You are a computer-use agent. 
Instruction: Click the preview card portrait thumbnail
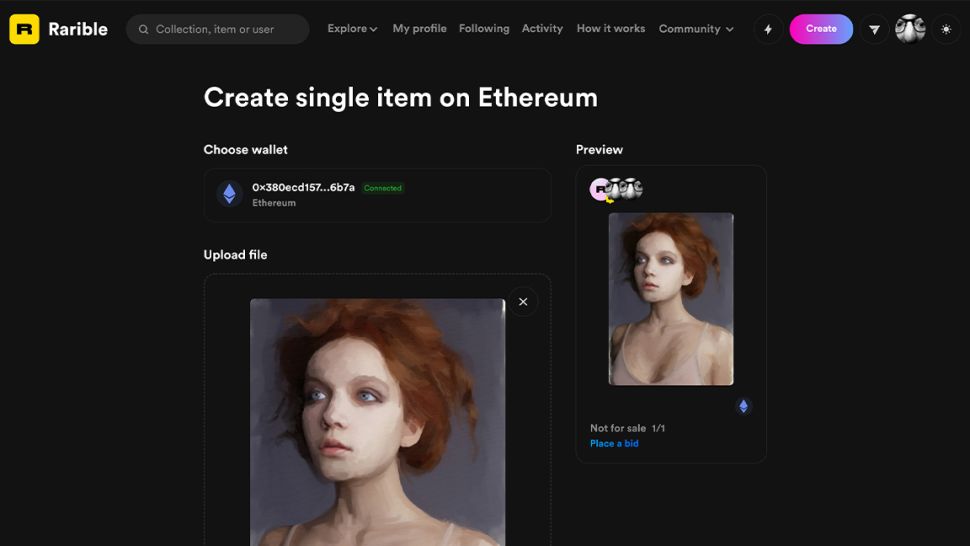pos(671,299)
